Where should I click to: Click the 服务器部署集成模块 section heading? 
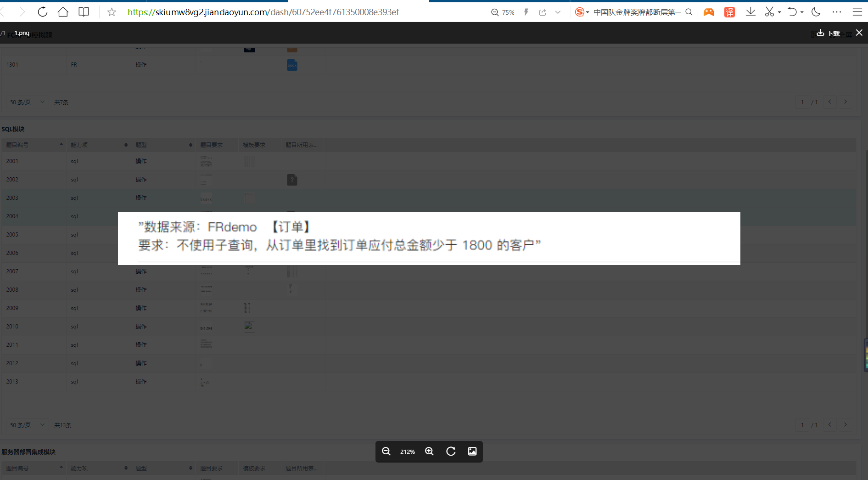[x=28, y=452]
